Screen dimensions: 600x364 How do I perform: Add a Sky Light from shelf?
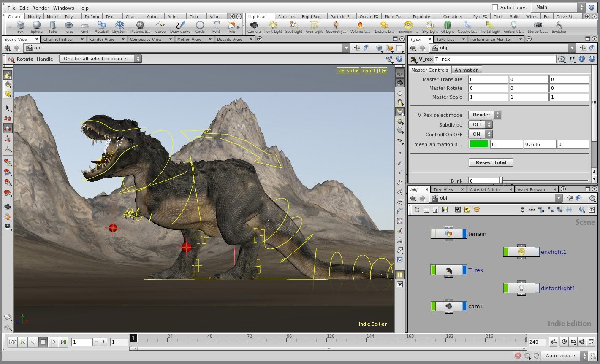coord(430,27)
